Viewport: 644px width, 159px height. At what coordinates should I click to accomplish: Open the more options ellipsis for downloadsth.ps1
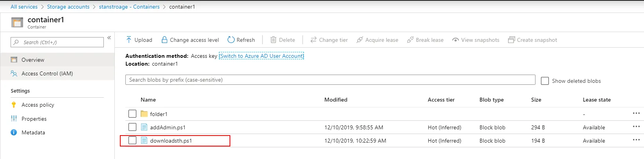pos(636,140)
